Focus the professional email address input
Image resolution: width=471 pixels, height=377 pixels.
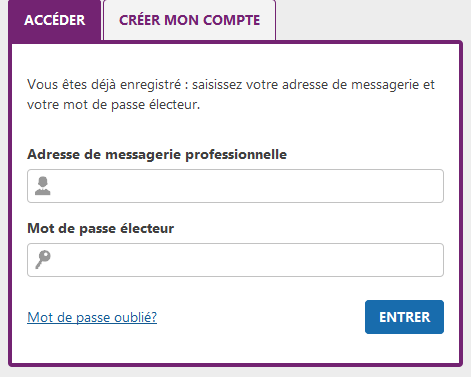click(x=235, y=186)
